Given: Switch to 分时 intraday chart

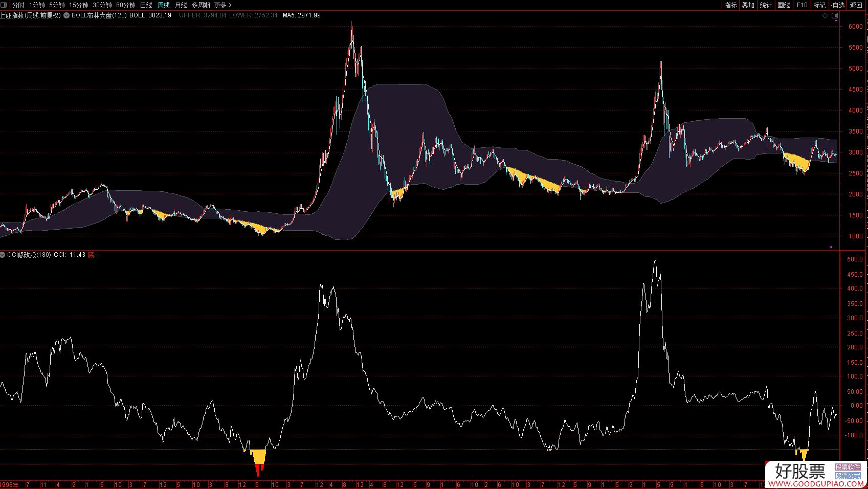Looking at the screenshot, I should click(x=18, y=5).
